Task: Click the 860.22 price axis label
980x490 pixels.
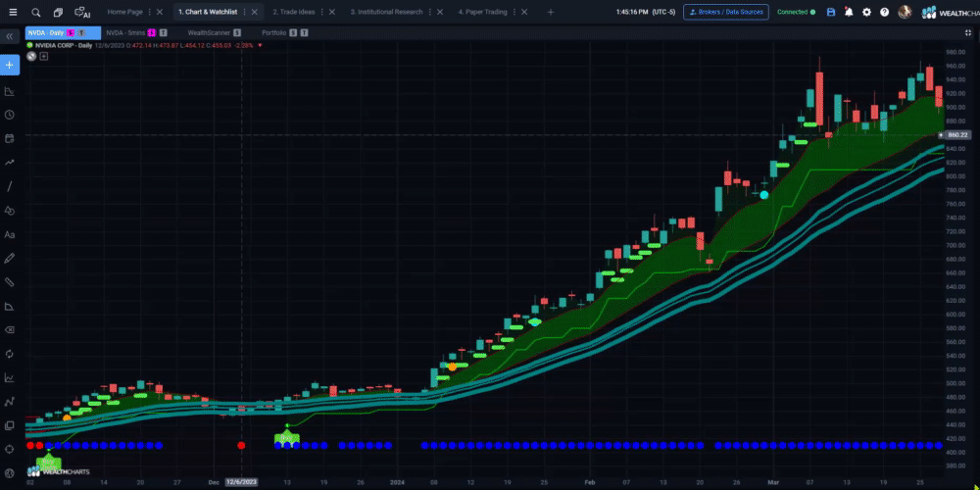Action: click(x=956, y=134)
